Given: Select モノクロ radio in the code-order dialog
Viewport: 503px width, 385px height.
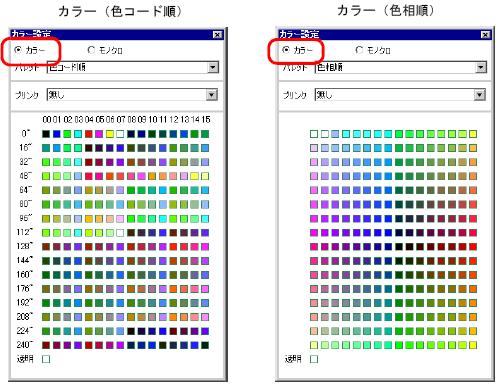Looking at the screenshot, I should (x=91, y=50).
